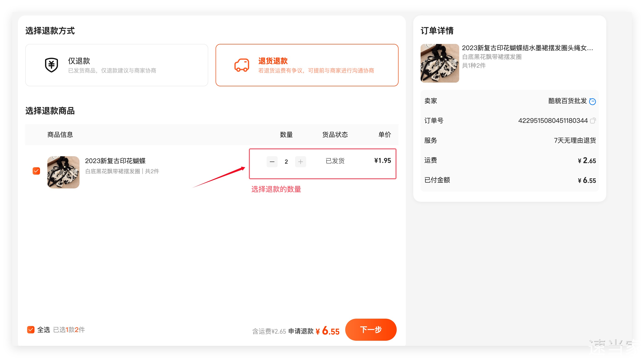Click the 2023新复古印花蝴蝶 item name
644x358 pixels.
tap(115, 161)
